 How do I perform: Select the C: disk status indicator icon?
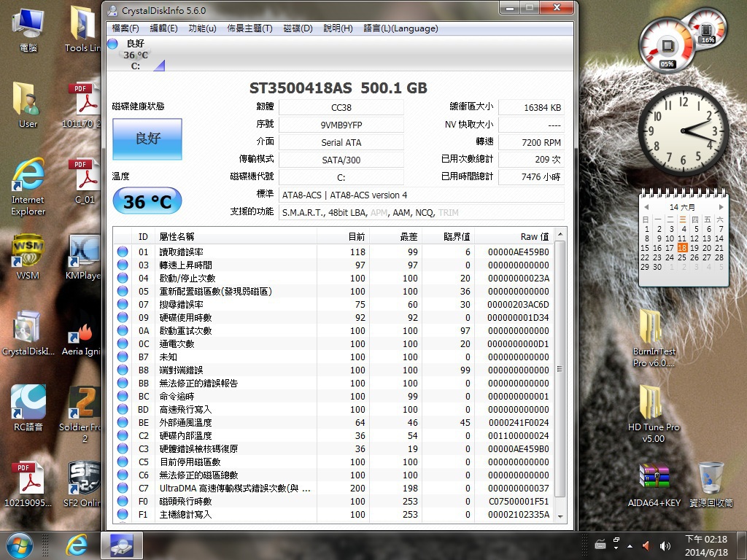(x=113, y=44)
